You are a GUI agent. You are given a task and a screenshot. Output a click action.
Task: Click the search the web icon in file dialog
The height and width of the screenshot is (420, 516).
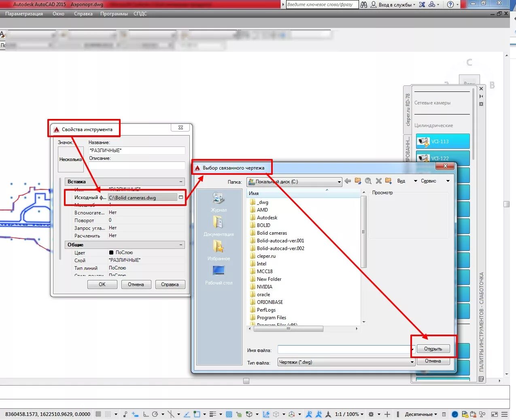(x=368, y=181)
